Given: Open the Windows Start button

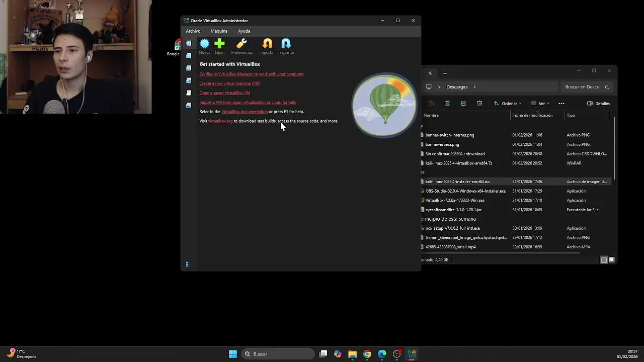Looking at the screenshot, I should (233, 354).
